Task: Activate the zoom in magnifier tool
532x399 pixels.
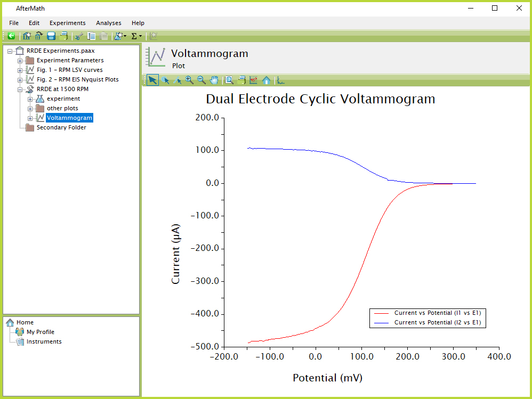Action: coord(189,80)
